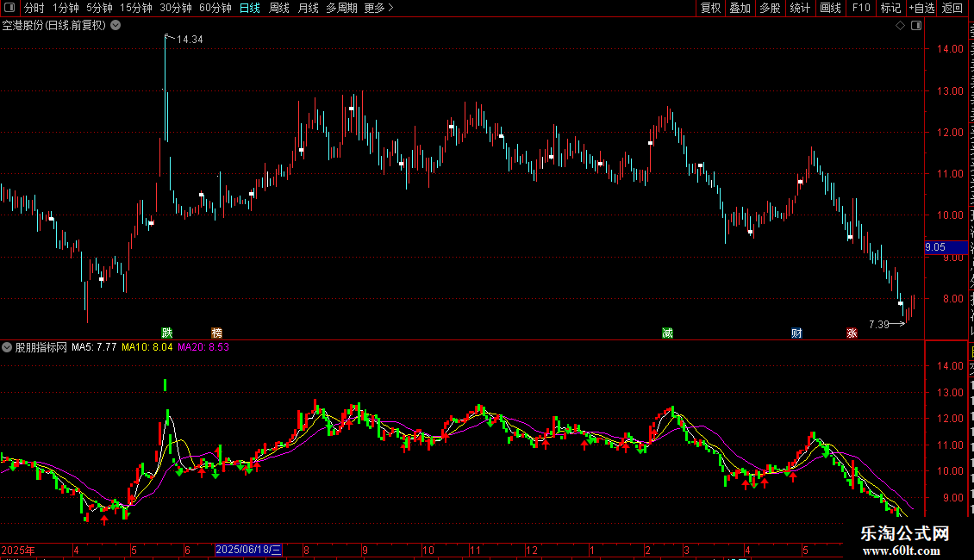Click month 12 on the time axis

click(x=531, y=550)
